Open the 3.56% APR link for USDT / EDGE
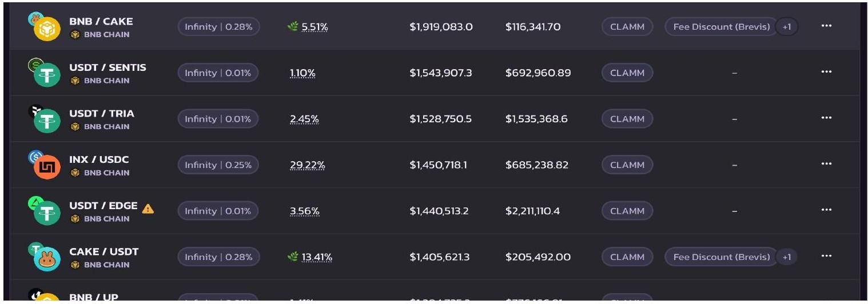868x304 pixels. [305, 211]
